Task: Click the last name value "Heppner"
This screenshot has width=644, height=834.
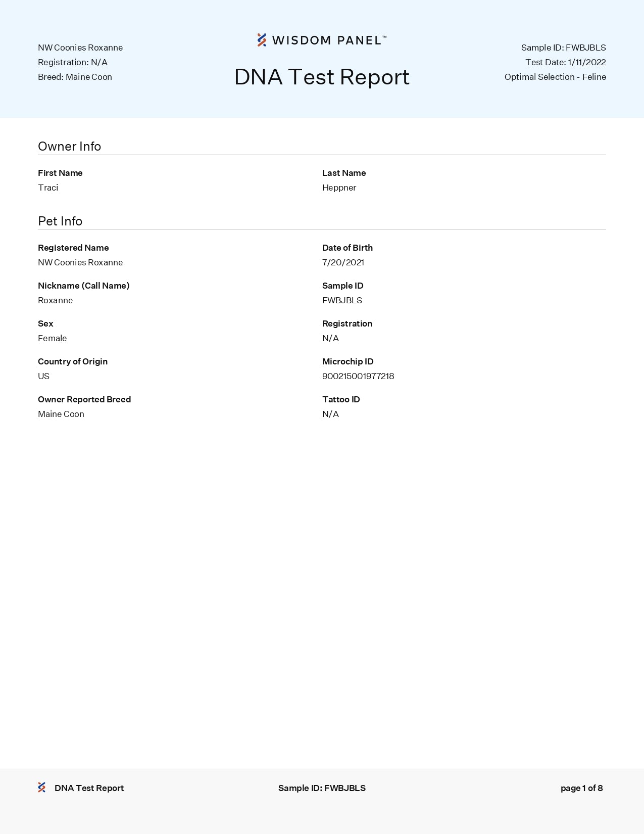Action: [339, 188]
